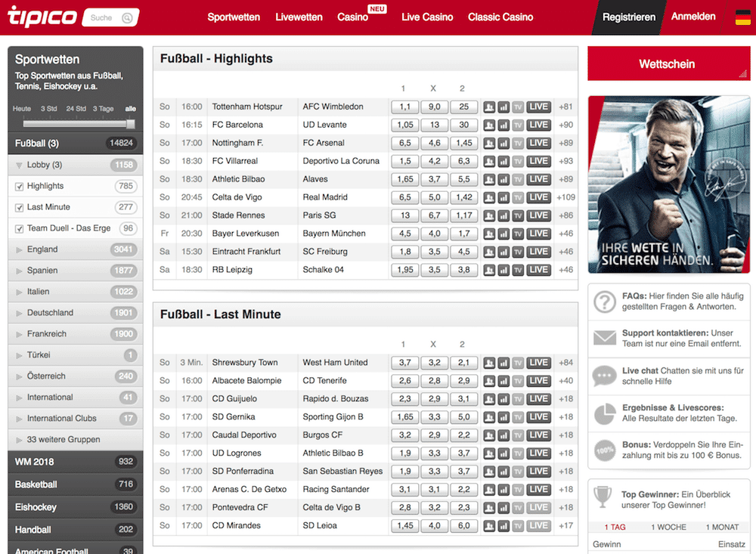Click the Registrieren button

629,17
